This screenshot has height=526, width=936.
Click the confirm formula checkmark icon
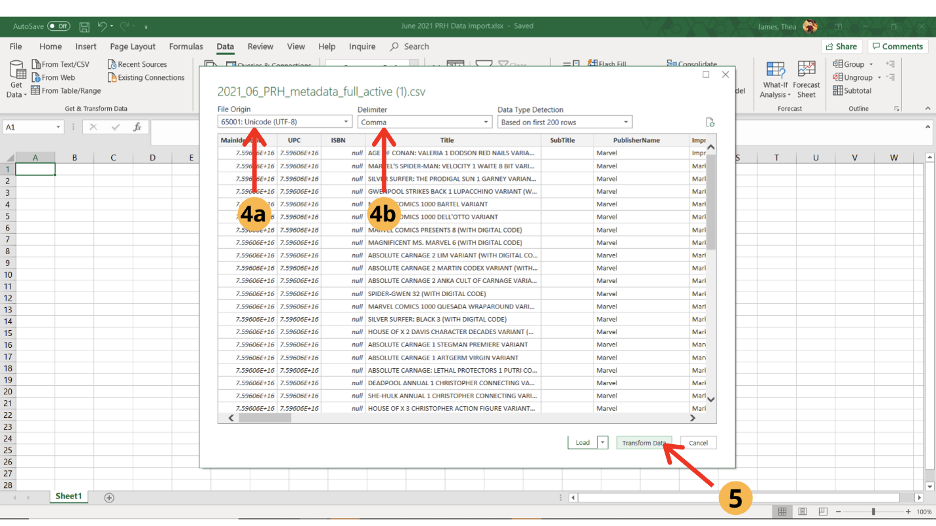tap(115, 127)
